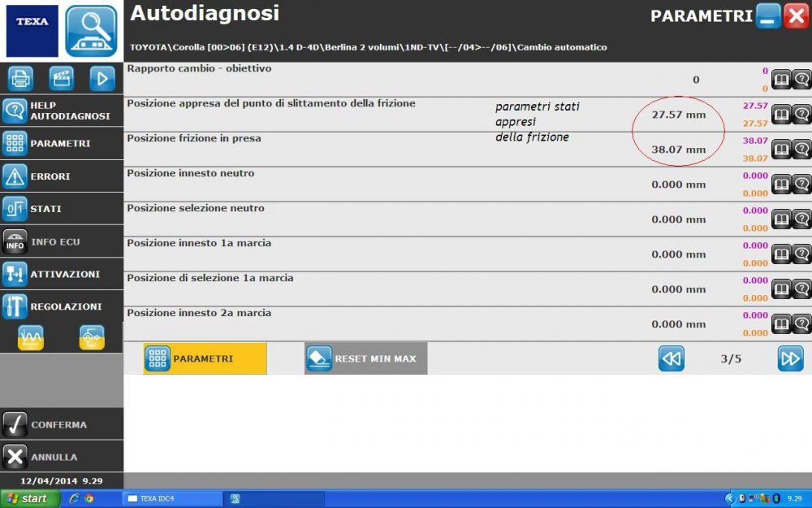Image resolution: width=812 pixels, height=508 pixels.
Task: Select the yellow PARAMETRI tab at the bottom
Action: (x=203, y=358)
